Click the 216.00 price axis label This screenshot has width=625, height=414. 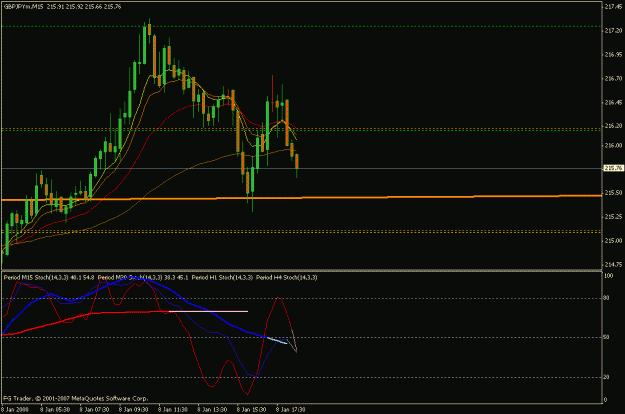613,145
